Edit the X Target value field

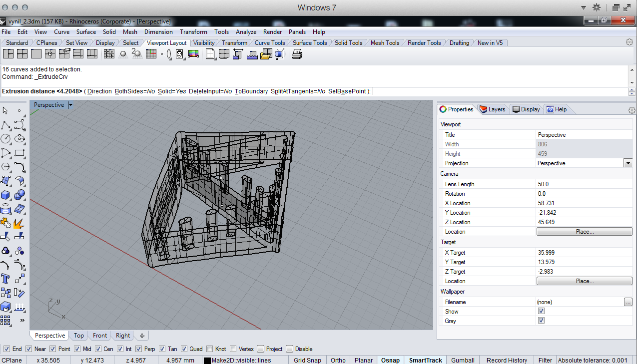584,253
